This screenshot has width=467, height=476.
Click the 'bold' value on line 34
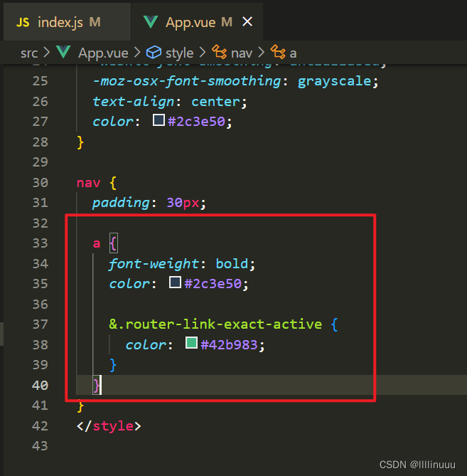[232, 263]
